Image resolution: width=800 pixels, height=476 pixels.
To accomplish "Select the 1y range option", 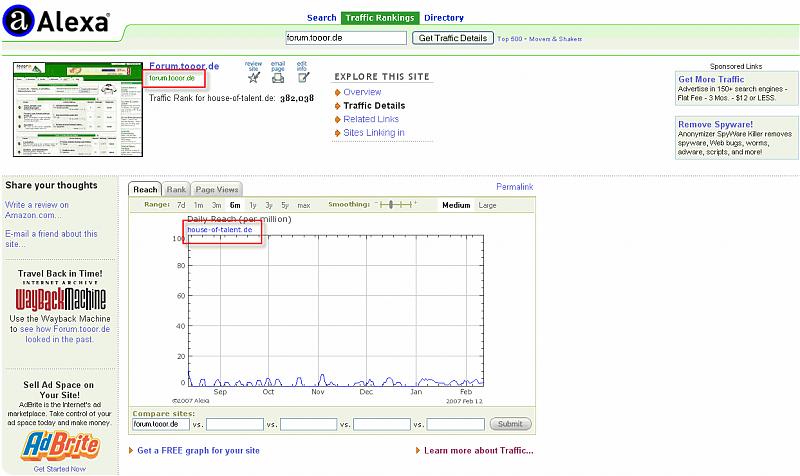I will pos(252,205).
